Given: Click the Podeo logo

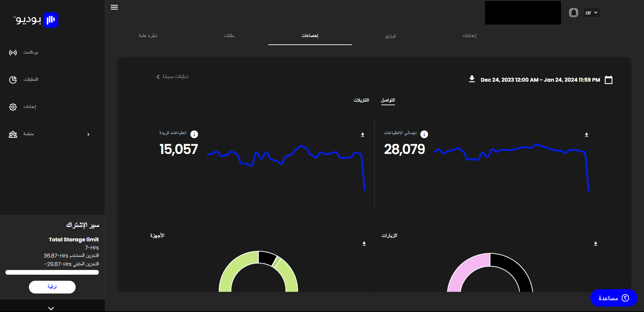Looking at the screenshot, I should 36,20.
